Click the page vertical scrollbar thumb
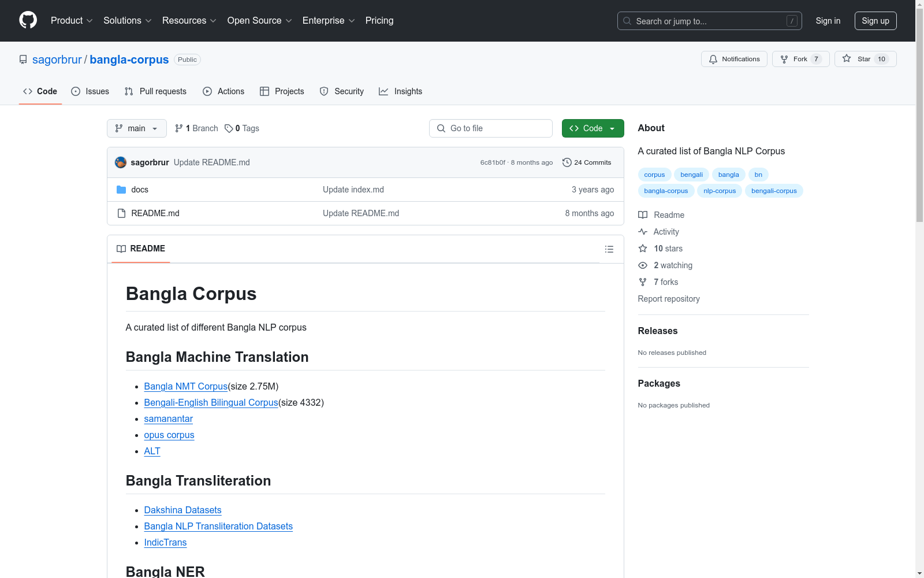This screenshot has width=924, height=578. (919, 116)
